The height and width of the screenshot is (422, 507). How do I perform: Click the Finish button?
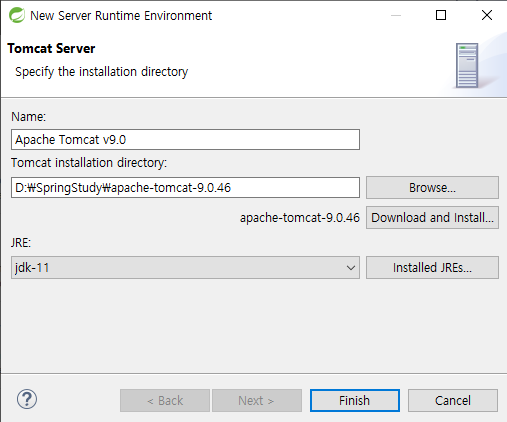pyautogui.click(x=355, y=400)
